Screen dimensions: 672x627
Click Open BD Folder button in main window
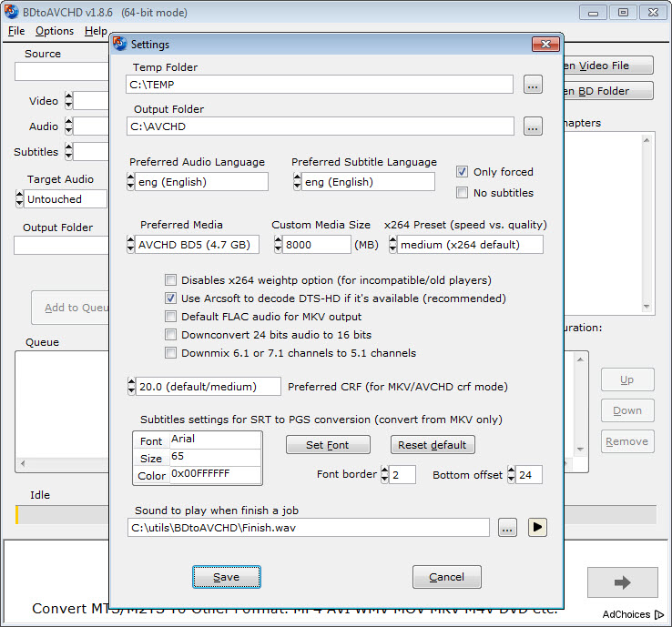tap(608, 91)
